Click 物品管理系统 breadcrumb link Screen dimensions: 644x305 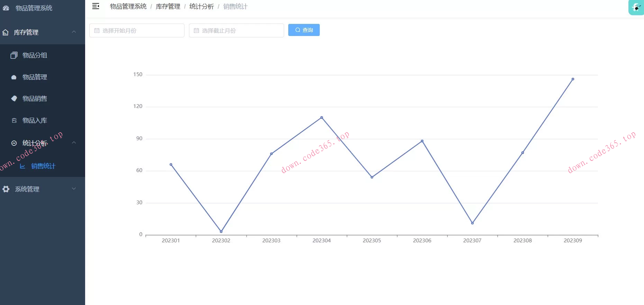point(128,7)
